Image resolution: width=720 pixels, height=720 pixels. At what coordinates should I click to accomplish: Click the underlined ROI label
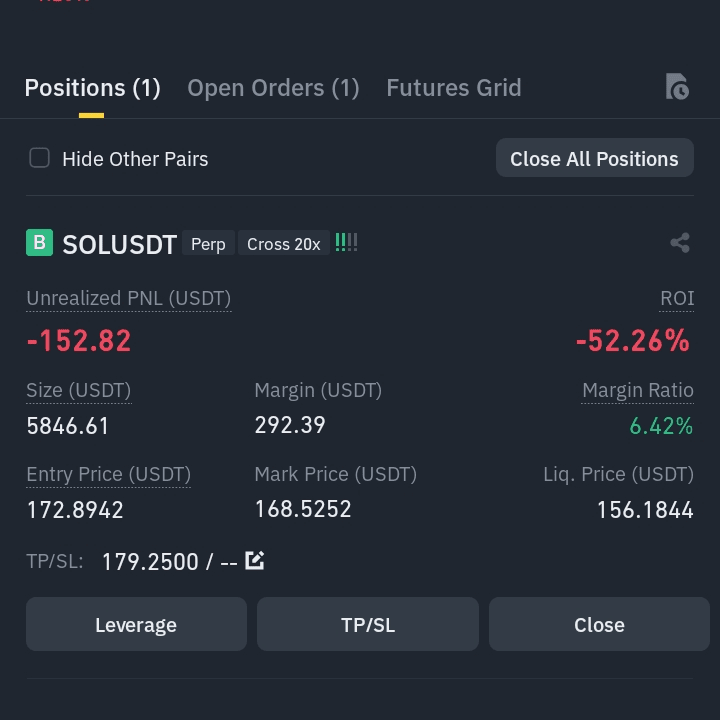pos(677,298)
